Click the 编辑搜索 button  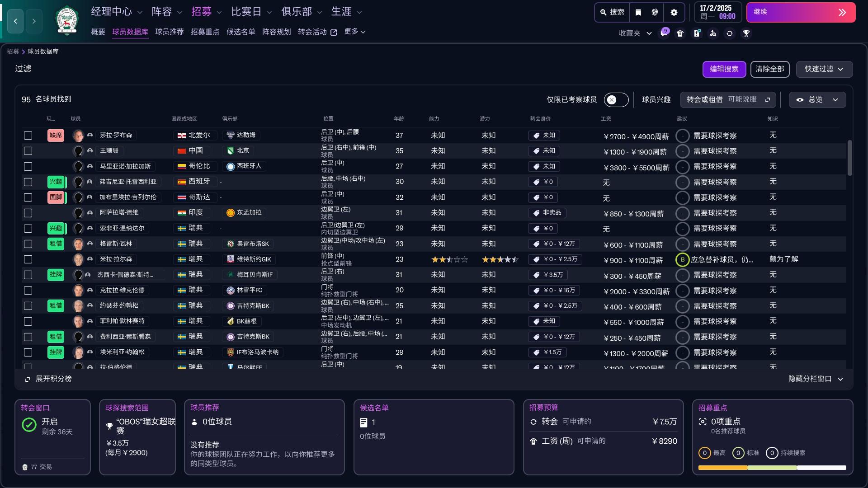pyautogui.click(x=724, y=69)
